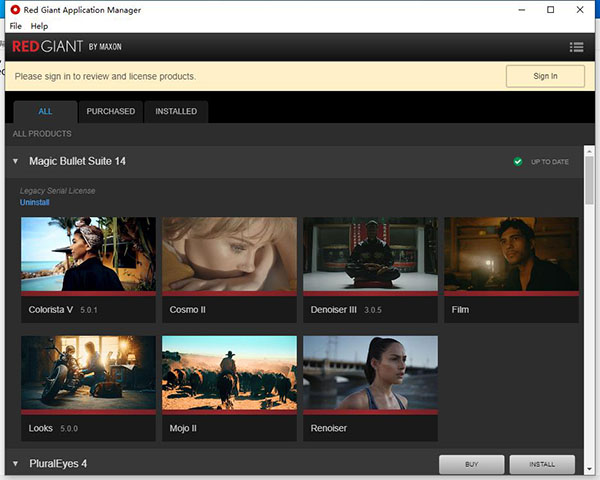Click the Colorista V 5.0.1 version text
This screenshot has height=480, width=600.
coord(89,310)
